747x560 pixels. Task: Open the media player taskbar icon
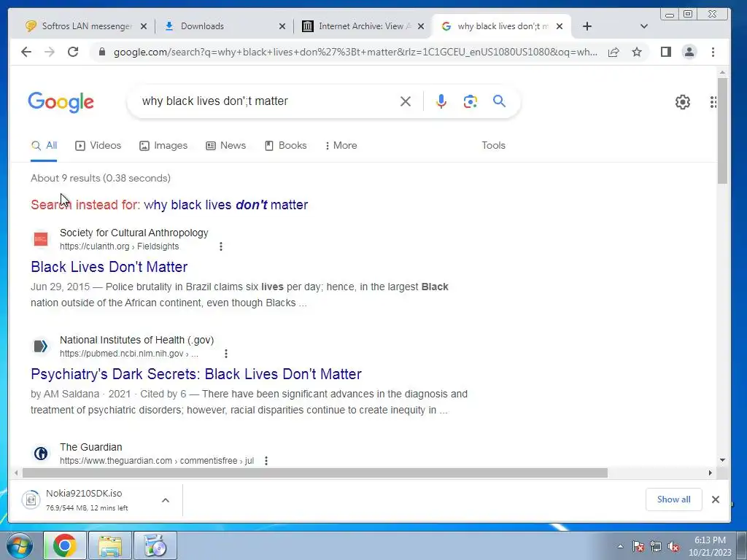coord(155,545)
